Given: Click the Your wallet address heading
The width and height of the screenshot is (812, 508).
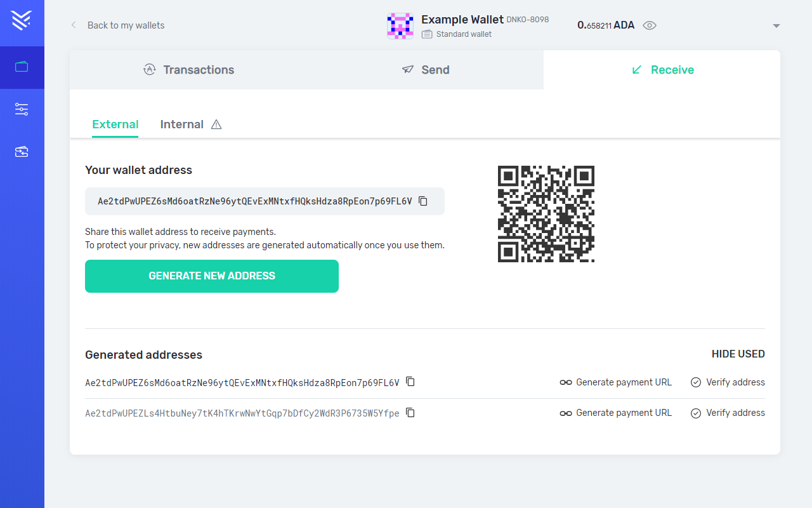Looking at the screenshot, I should tap(138, 170).
